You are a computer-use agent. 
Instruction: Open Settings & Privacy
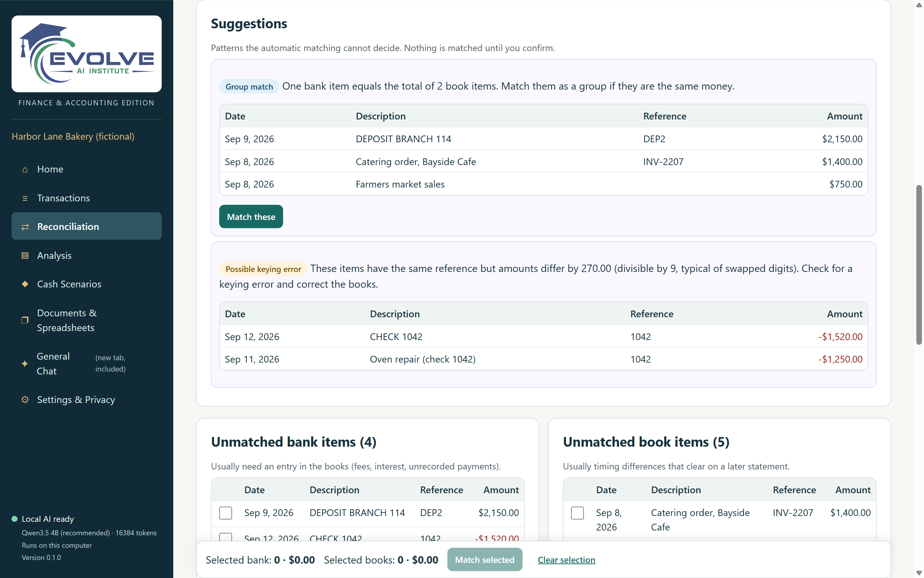(x=87, y=400)
